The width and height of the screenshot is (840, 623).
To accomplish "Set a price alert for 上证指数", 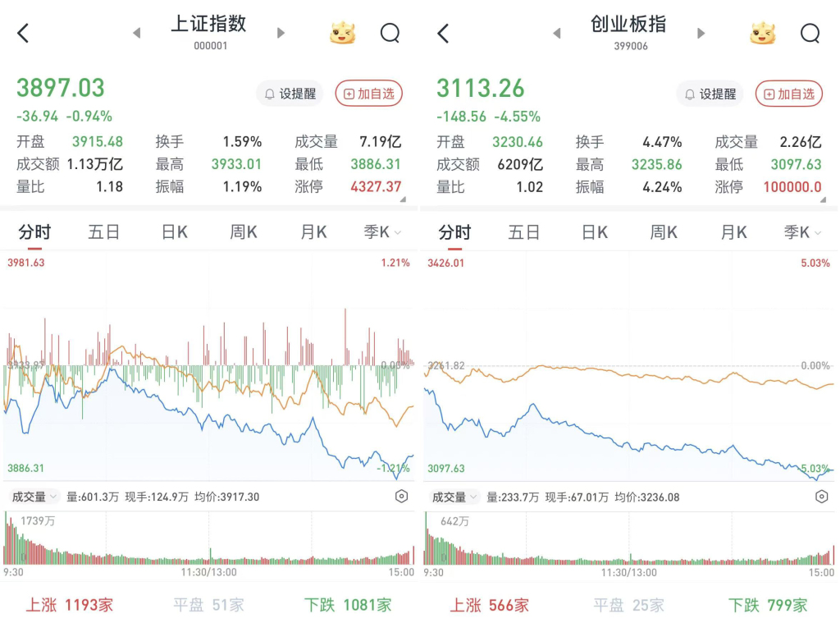I will pyautogui.click(x=290, y=94).
